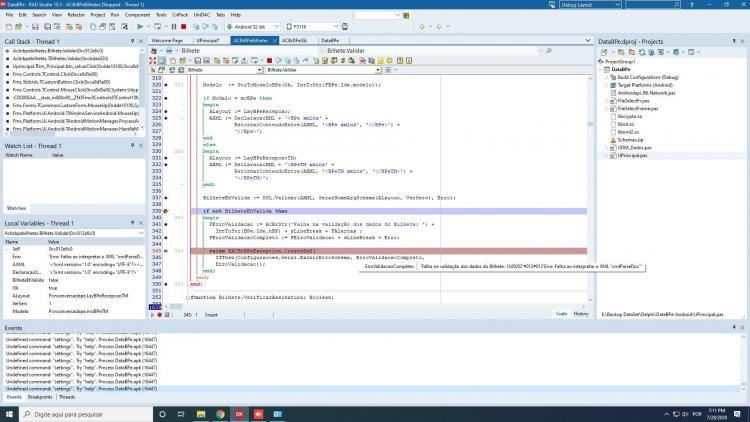Viewport: 750px width, 422px height.
Task: Open the UniDAC menu
Action: click(x=201, y=15)
